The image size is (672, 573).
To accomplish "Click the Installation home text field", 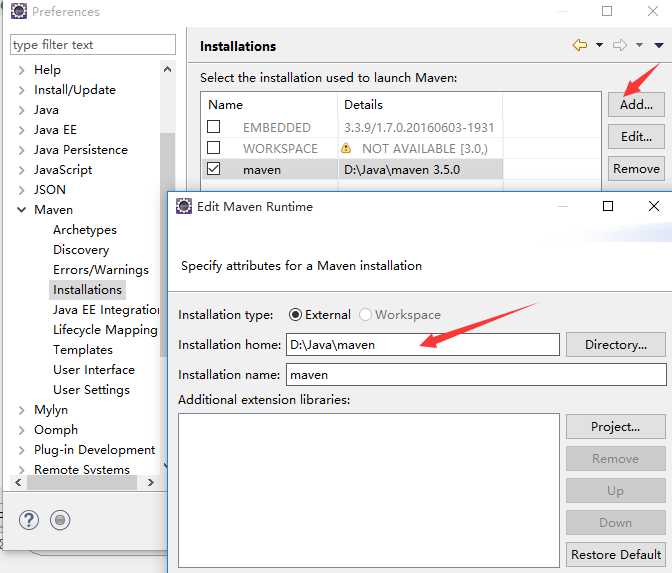I will point(423,345).
